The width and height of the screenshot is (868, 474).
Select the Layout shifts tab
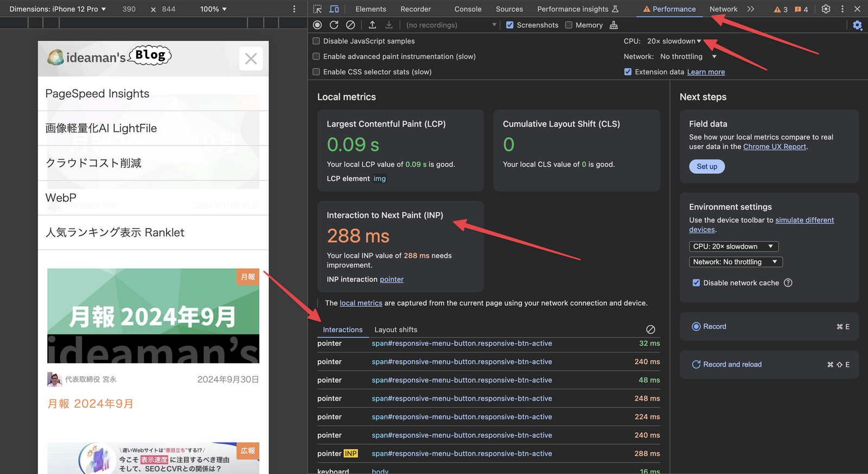[395, 330]
